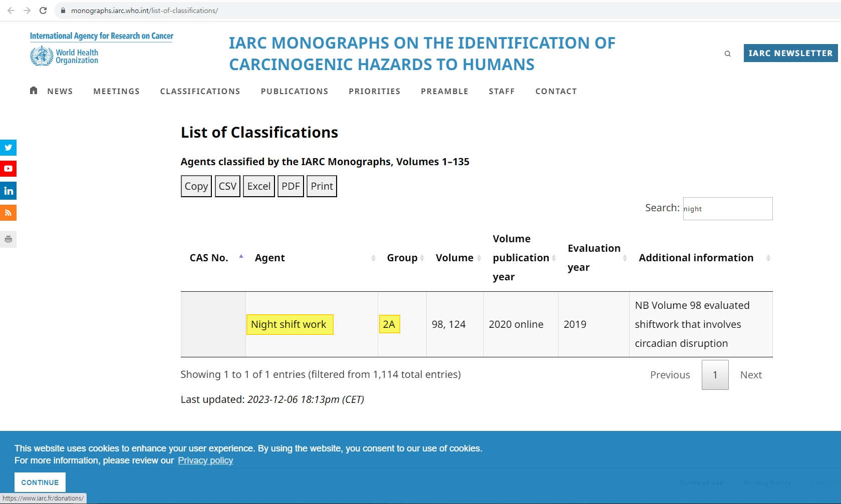Open the CONTACT menu item
Image resolution: width=841 pixels, height=504 pixels.
coord(556,91)
